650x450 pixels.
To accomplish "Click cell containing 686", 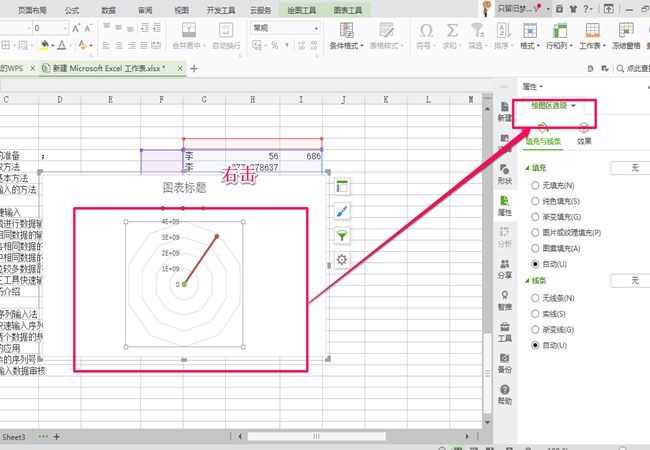I will [301, 156].
